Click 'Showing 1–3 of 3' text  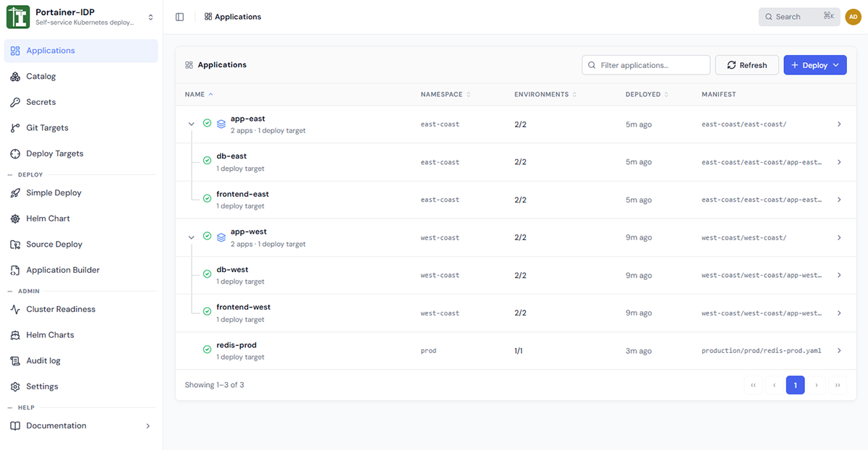[x=214, y=385]
